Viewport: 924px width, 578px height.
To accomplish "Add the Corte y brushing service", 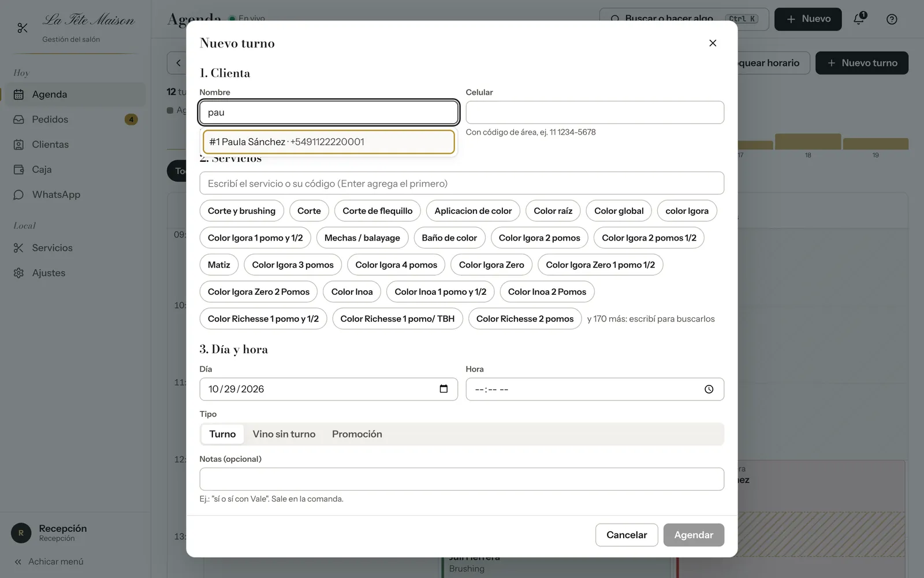I will coord(241,211).
